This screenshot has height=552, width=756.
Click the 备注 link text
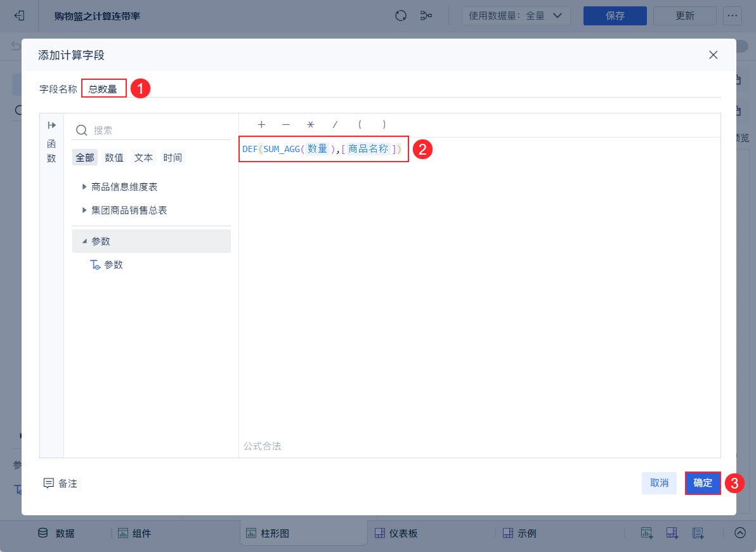tap(68, 483)
